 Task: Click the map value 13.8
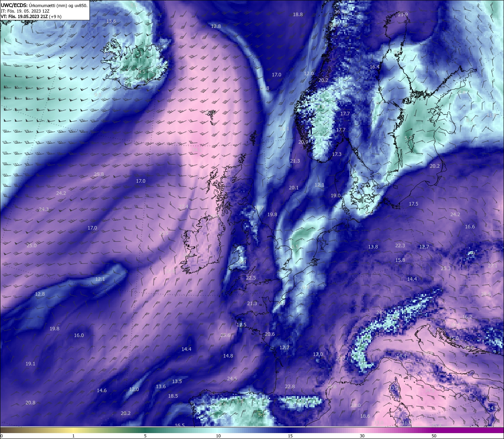(373, 247)
